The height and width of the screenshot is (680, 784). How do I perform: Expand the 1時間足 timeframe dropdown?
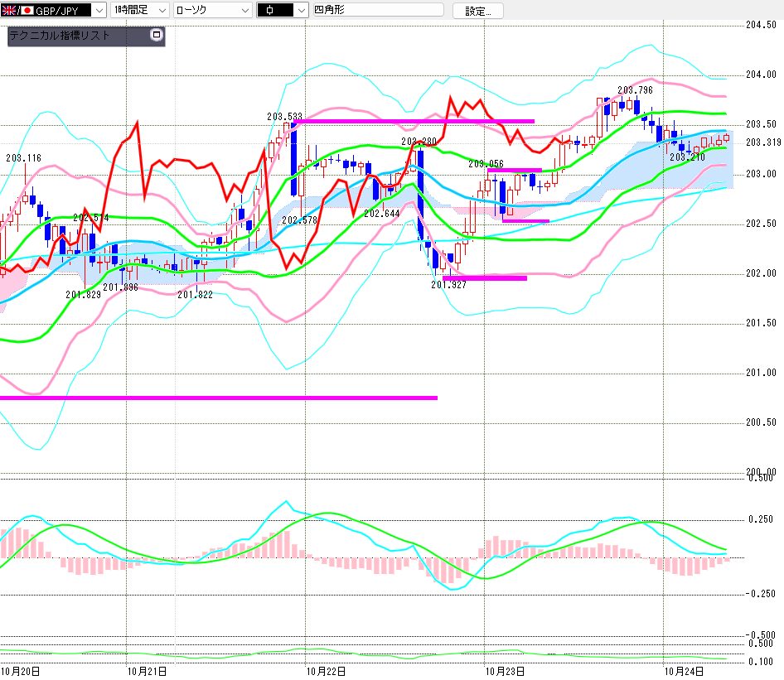161,11
